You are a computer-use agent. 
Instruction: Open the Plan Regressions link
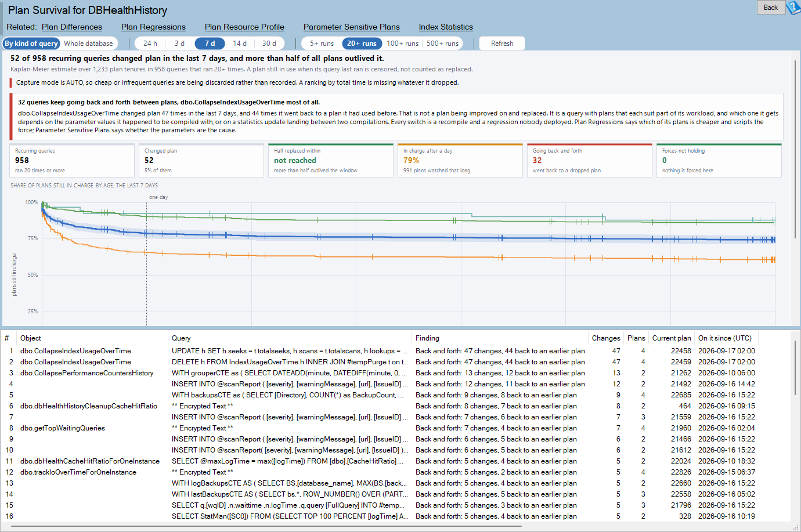pos(153,27)
